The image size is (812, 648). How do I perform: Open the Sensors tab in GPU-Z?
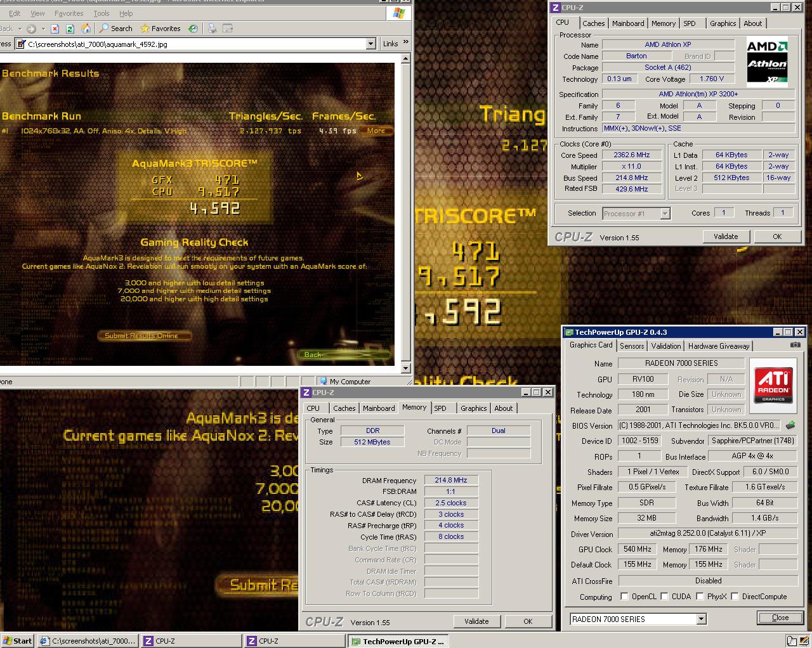tap(632, 346)
